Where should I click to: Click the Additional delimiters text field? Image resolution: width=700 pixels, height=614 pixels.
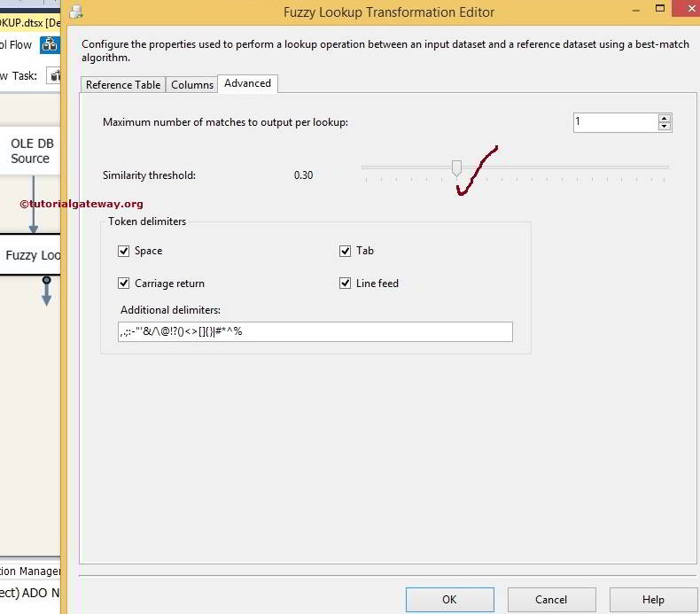pos(315,331)
